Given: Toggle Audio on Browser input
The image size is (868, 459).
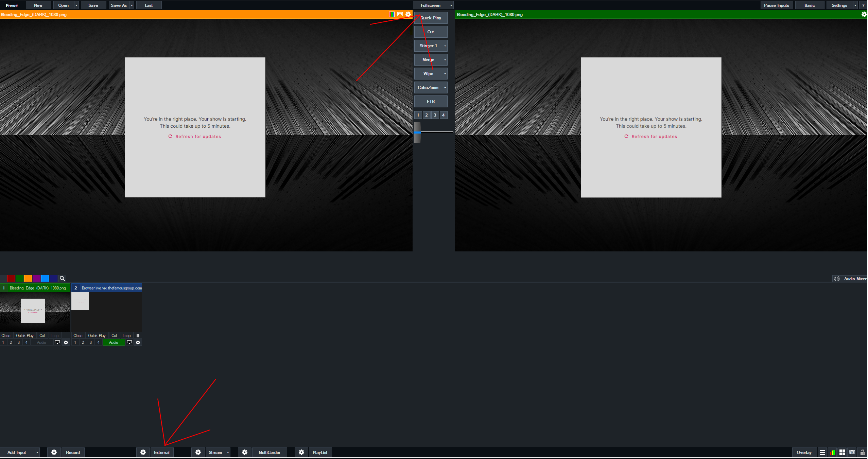Looking at the screenshot, I should [x=114, y=342].
